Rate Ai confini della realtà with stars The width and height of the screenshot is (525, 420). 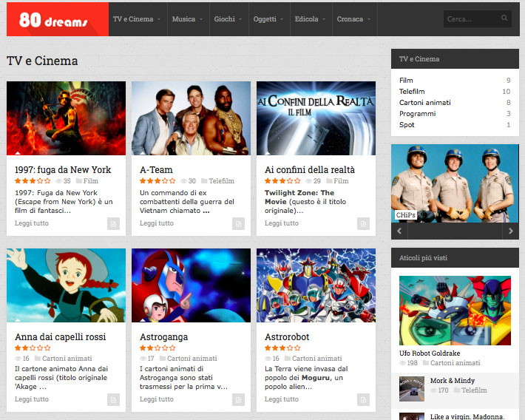point(282,181)
